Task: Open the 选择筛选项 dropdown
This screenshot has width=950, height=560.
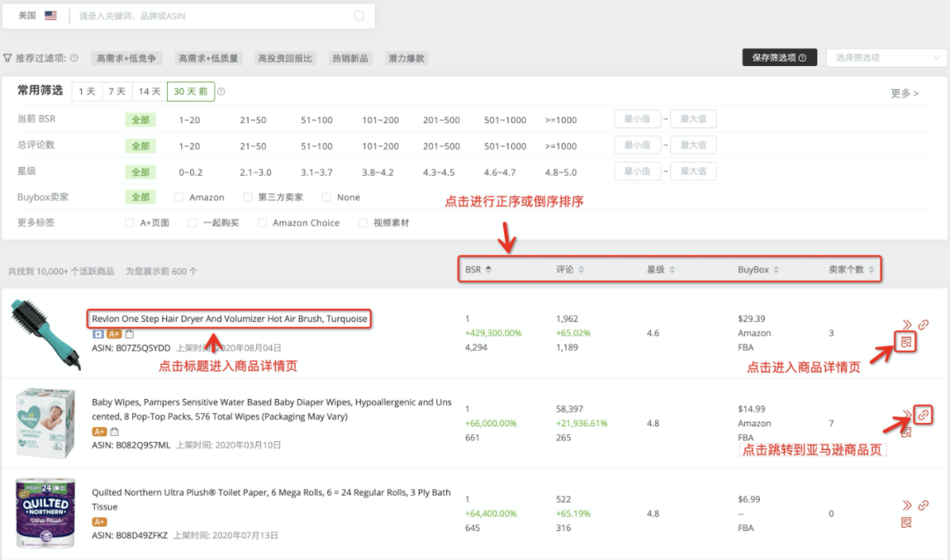Action: (x=886, y=56)
